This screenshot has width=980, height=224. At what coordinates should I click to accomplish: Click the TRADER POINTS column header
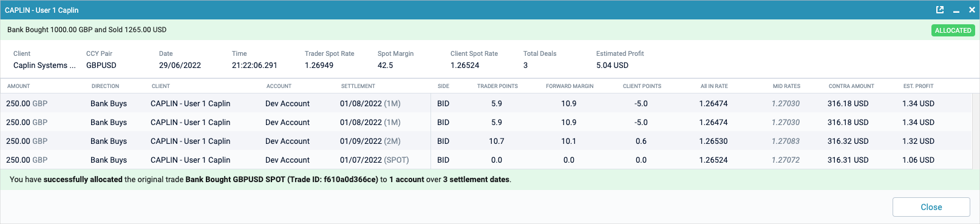point(497,86)
